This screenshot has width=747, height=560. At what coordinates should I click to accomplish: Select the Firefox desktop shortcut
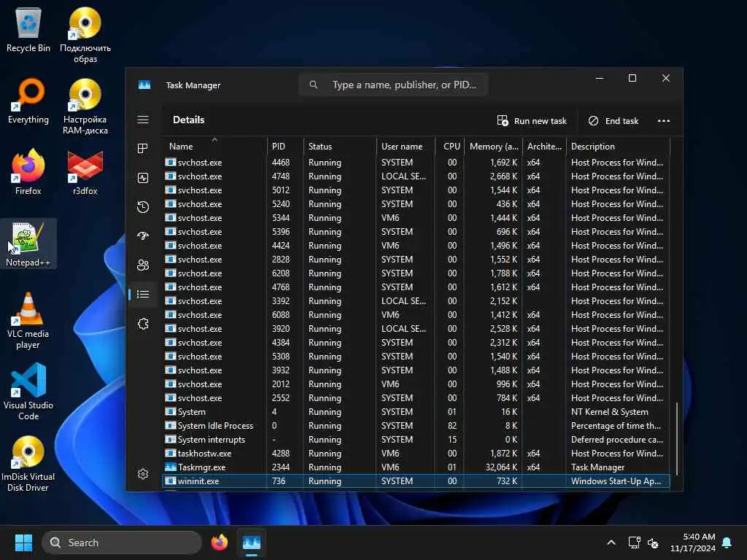[x=28, y=172]
